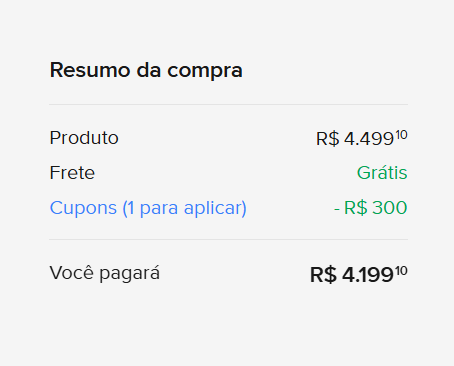Click the superscript cents on product price
This screenshot has height=366, width=454.
[x=402, y=135]
